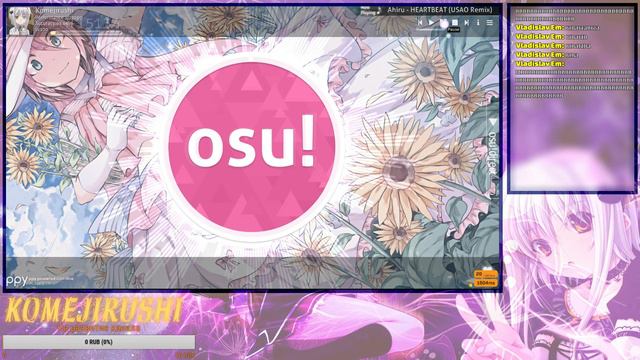Skip to previous track in music player
640x360 pixels.
420,22
